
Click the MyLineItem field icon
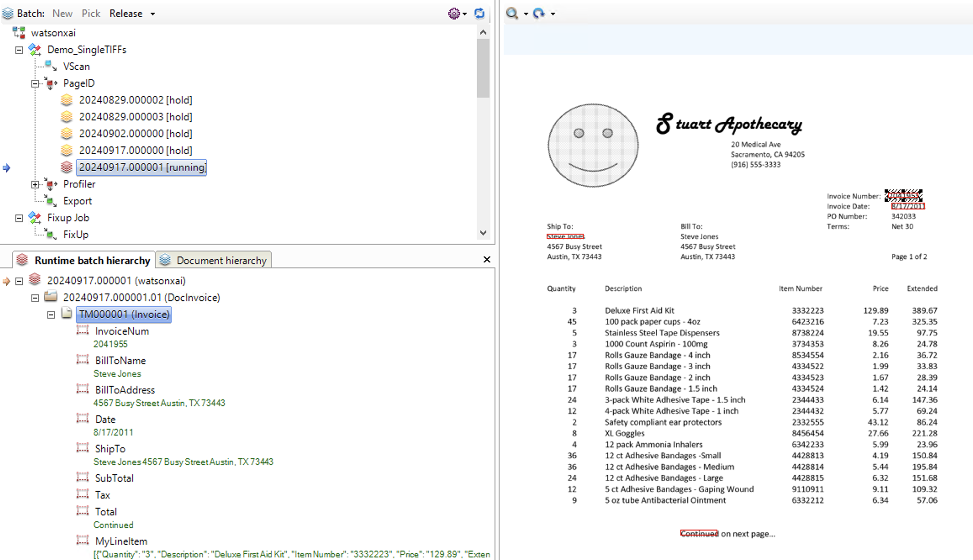pos(82,541)
